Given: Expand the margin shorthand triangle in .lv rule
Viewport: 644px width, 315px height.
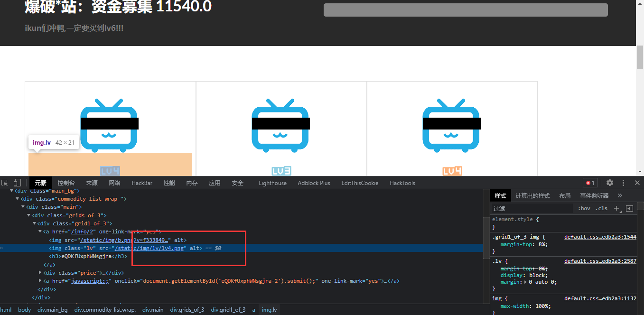Looking at the screenshot, I should [525, 282].
